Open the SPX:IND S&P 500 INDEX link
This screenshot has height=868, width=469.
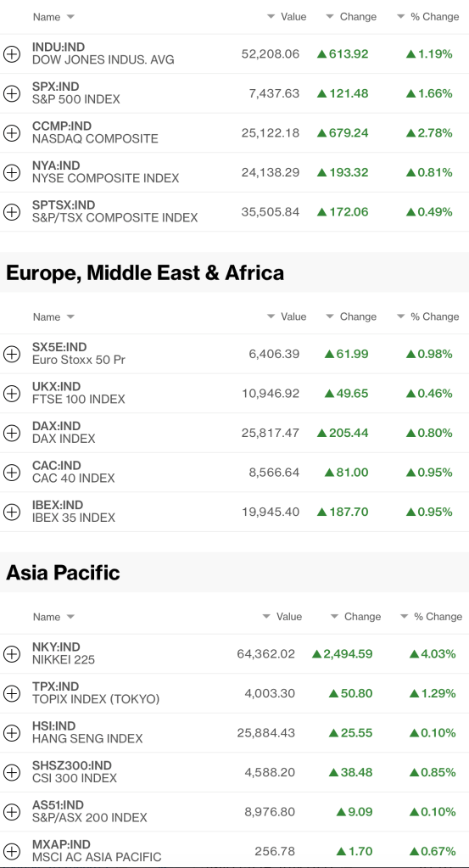[x=76, y=93]
